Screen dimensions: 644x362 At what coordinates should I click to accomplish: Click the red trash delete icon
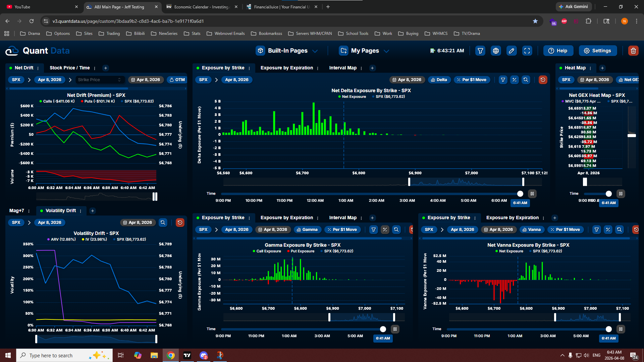pos(633,51)
